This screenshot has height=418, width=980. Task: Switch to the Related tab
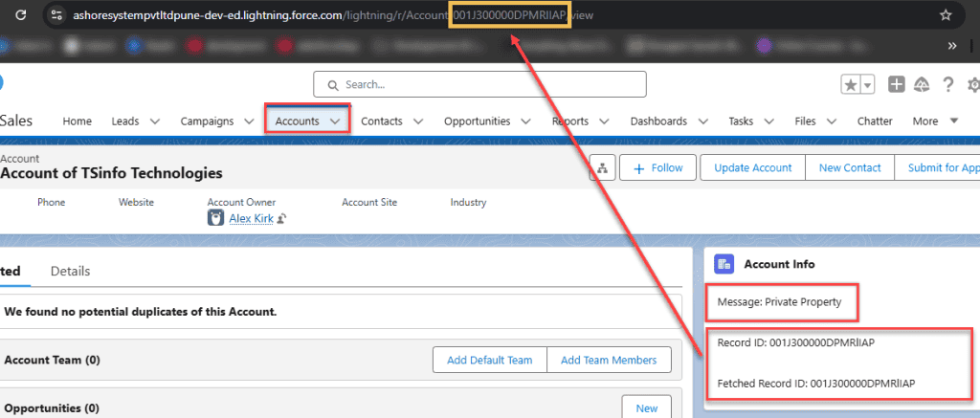click(x=10, y=271)
